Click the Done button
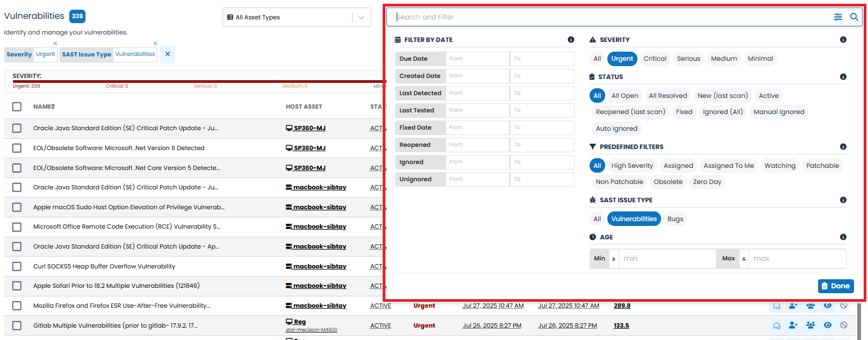The width and height of the screenshot is (868, 340). [836, 286]
